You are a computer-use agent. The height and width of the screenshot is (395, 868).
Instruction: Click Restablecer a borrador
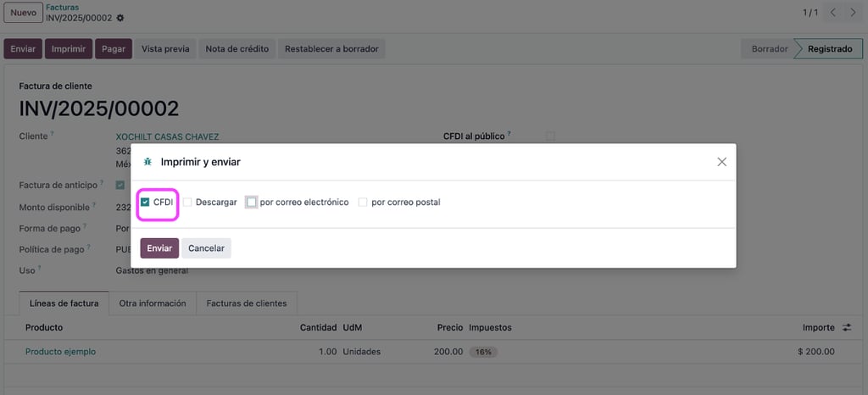pyautogui.click(x=331, y=48)
